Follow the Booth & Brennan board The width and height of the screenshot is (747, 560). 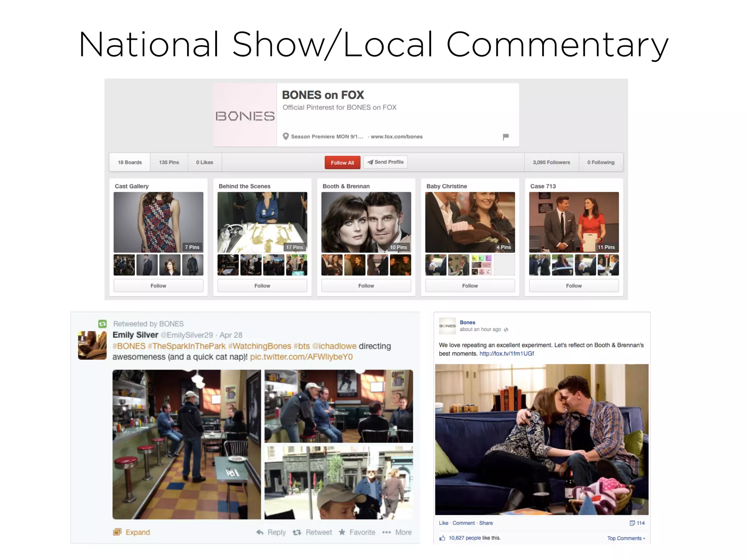tap(366, 285)
